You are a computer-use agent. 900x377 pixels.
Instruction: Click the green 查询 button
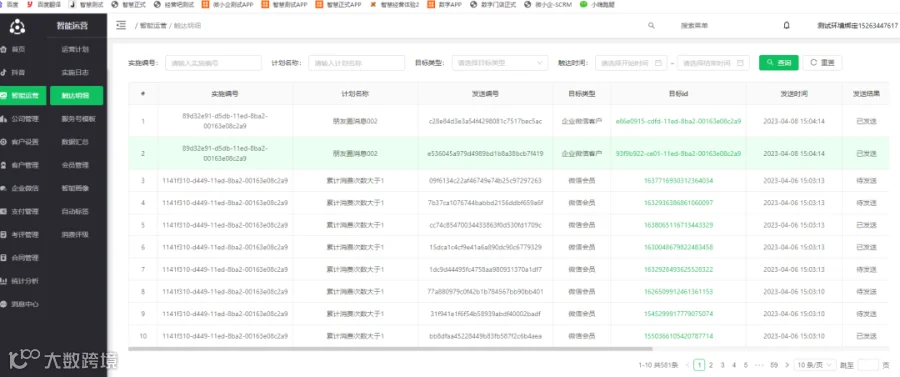coord(779,63)
